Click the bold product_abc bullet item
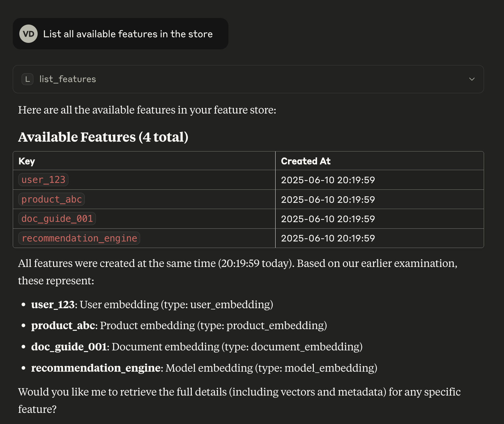The image size is (504, 424). click(x=63, y=326)
